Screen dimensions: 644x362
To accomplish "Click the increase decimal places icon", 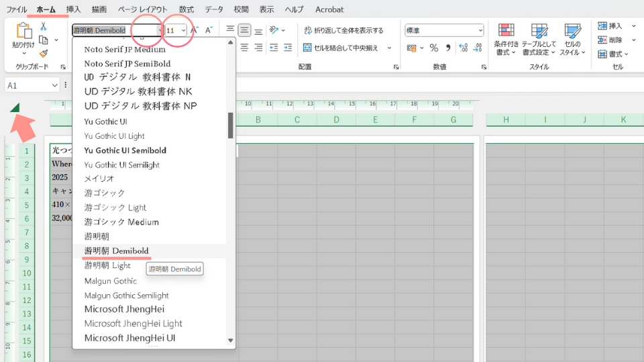I will [464, 48].
